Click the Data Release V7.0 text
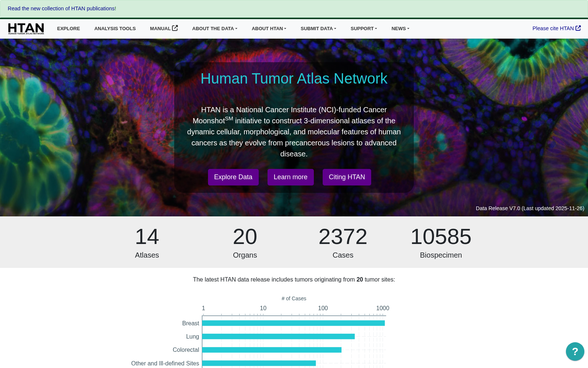 click(530, 208)
